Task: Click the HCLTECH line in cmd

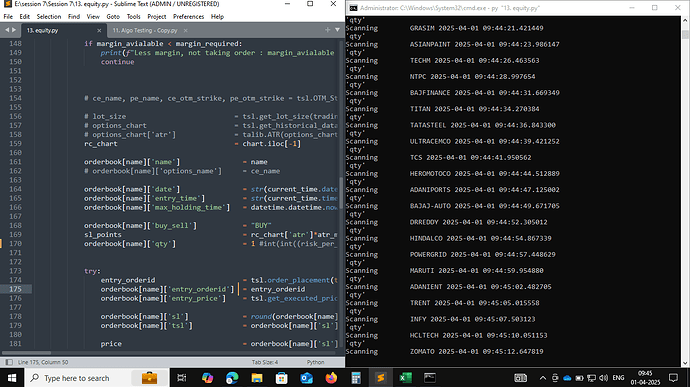Action: (447, 335)
